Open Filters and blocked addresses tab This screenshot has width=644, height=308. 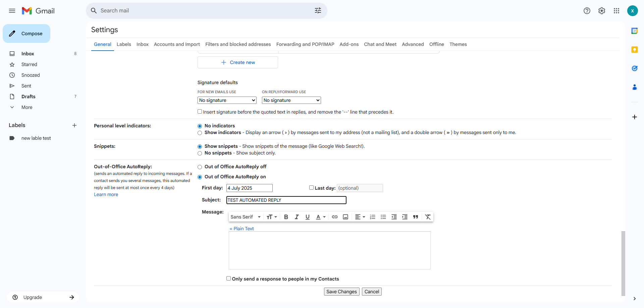(238, 44)
